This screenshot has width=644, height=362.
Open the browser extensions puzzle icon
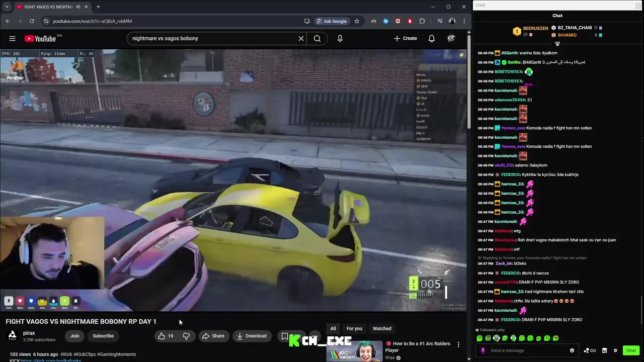click(x=422, y=21)
